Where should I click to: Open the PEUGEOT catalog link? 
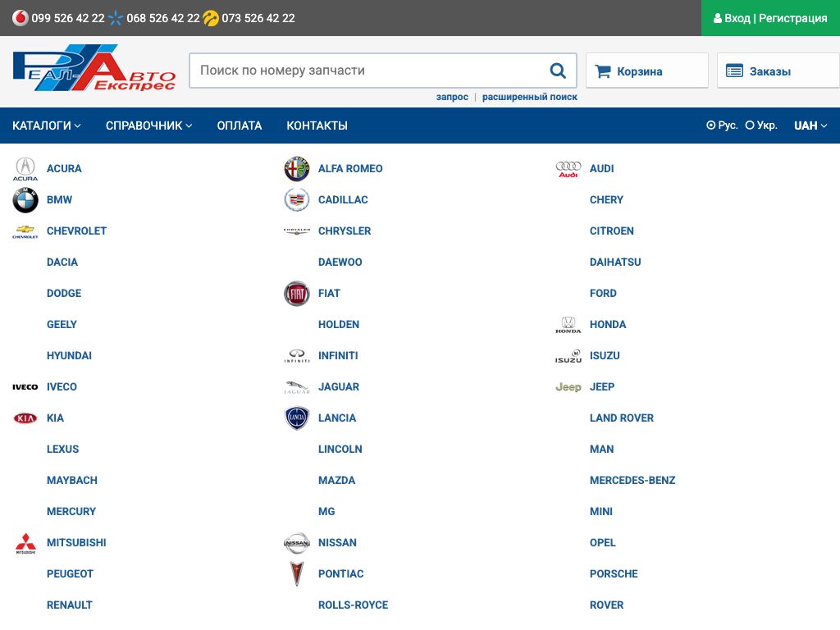[70, 573]
